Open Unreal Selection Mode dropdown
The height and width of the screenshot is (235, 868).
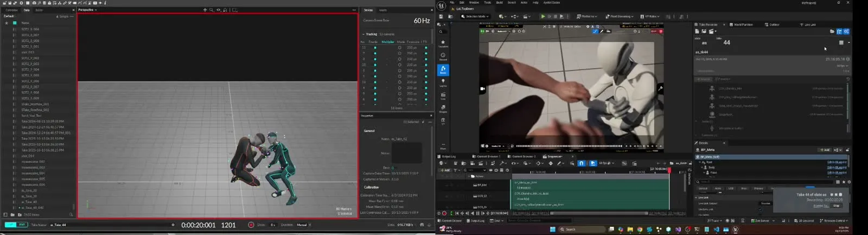(x=475, y=17)
